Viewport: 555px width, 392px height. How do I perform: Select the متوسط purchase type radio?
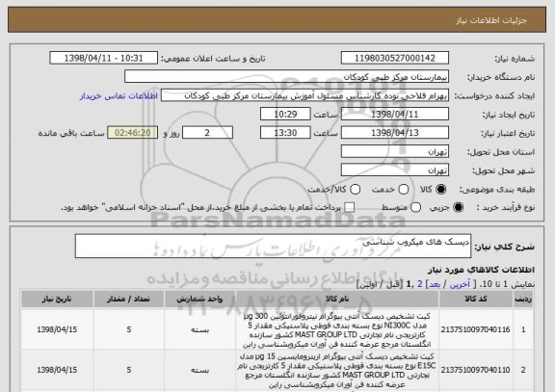pos(415,208)
